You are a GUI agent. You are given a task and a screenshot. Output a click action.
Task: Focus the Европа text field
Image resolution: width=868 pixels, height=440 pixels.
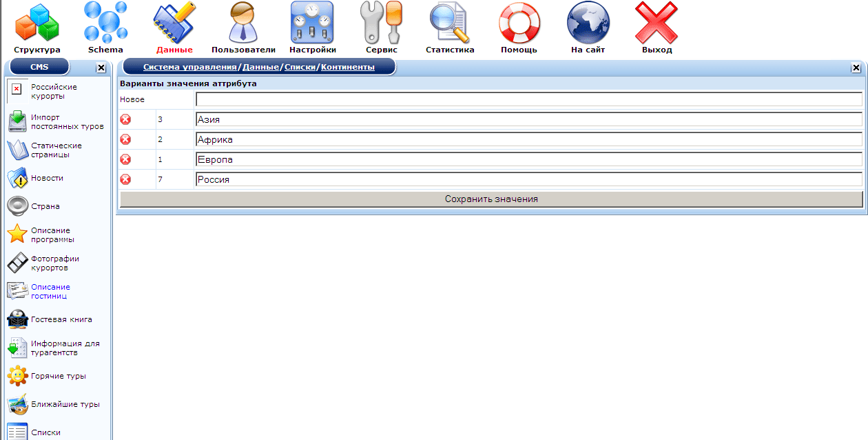(x=528, y=160)
